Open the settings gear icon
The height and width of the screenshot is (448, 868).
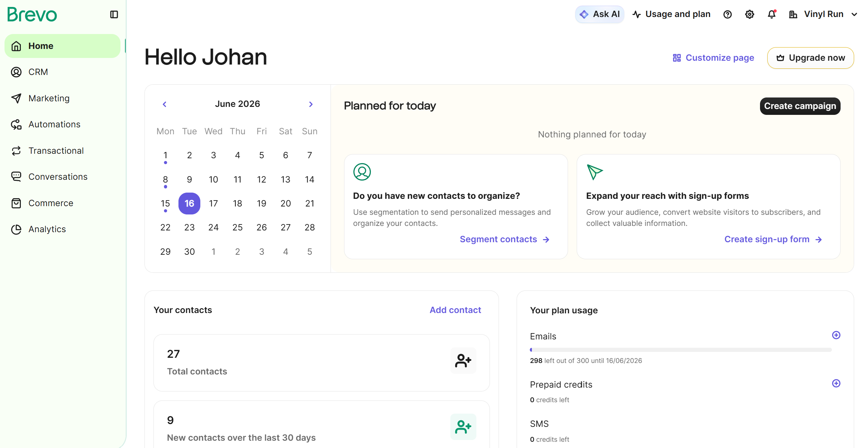point(750,14)
